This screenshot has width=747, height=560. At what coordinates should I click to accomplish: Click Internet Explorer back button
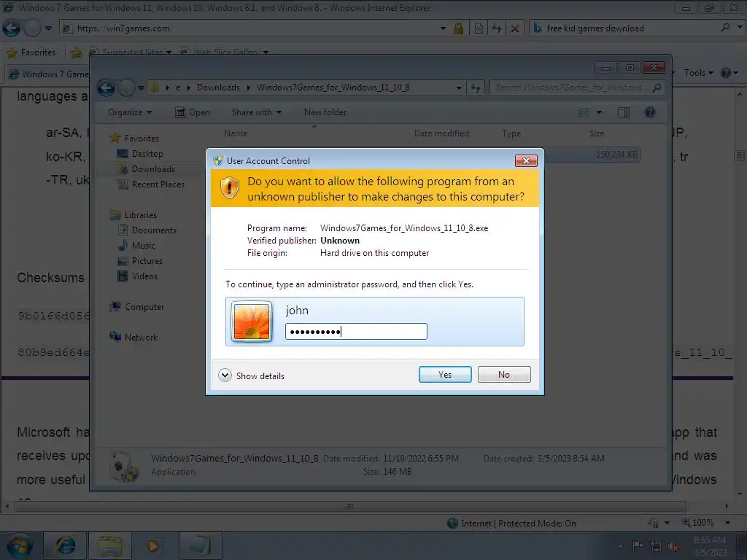coord(11,28)
